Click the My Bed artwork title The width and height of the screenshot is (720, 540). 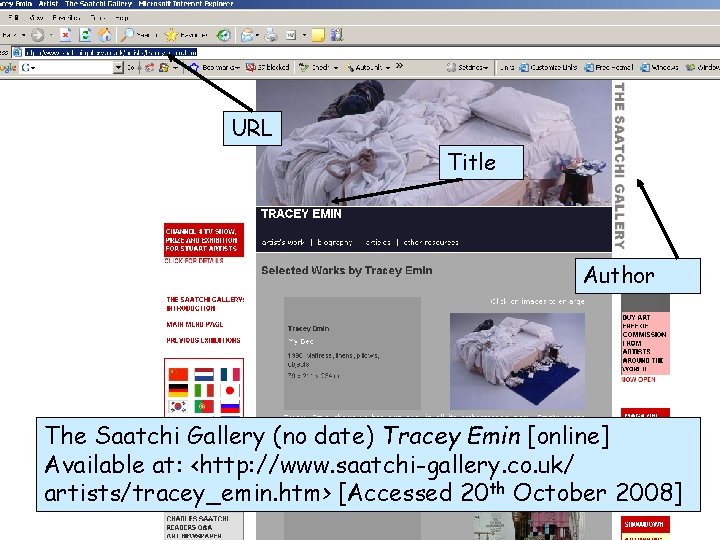pyautogui.click(x=301, y=342)
